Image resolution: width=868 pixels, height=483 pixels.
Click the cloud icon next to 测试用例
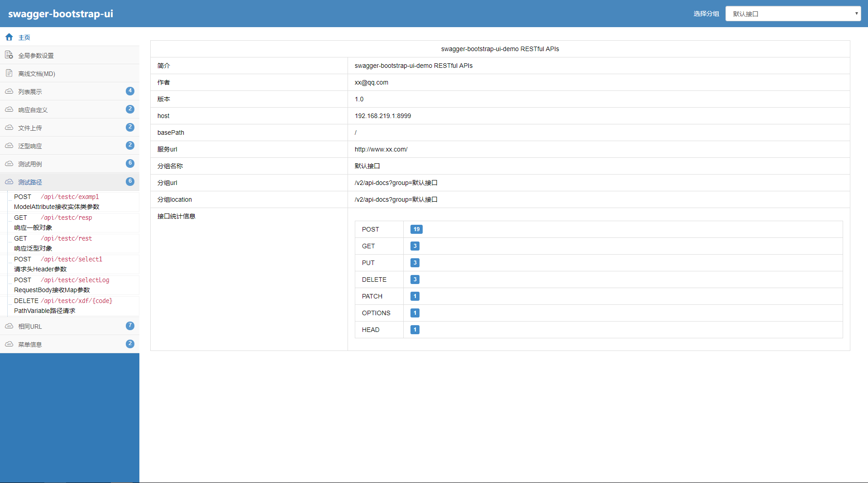click(9, 164)
